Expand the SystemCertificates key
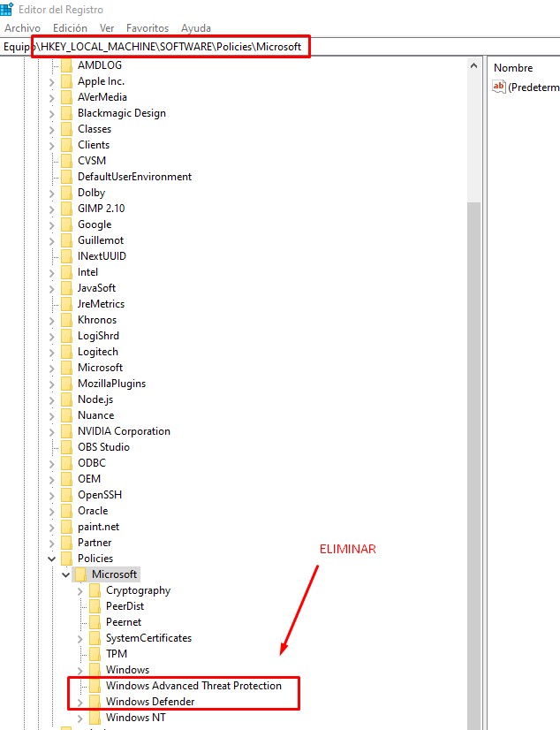The height and width of the screenshot is (730, 560). [x=80, y=638]
